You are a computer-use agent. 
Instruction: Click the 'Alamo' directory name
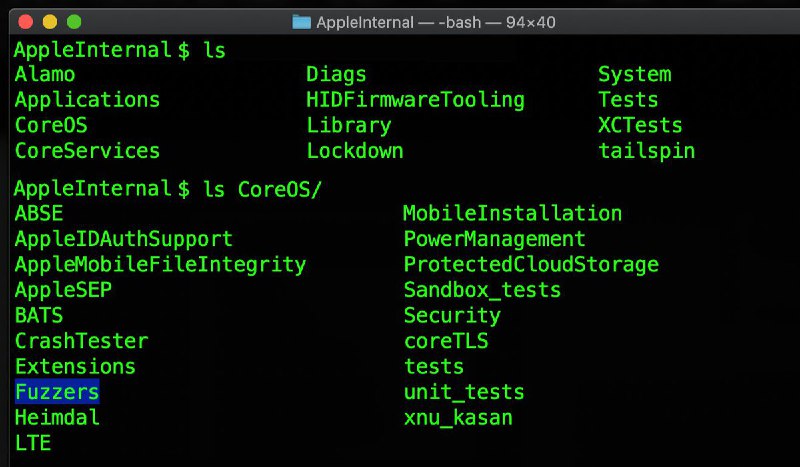coord(45,75)
